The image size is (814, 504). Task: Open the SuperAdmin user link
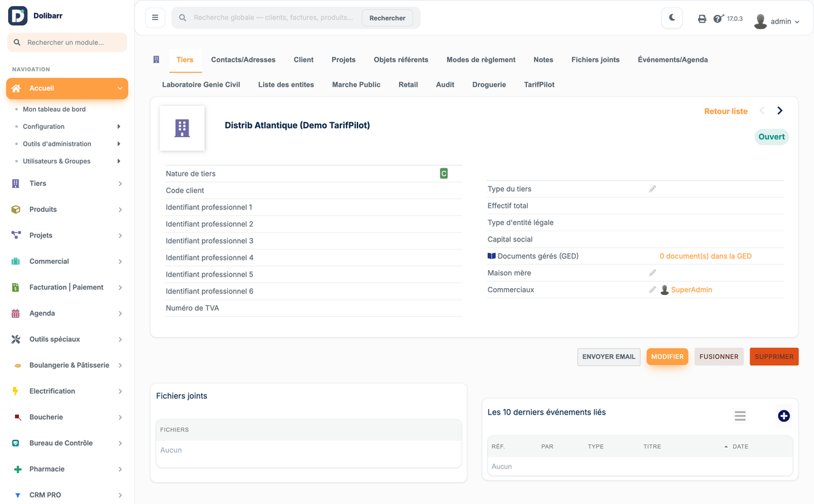692,290
